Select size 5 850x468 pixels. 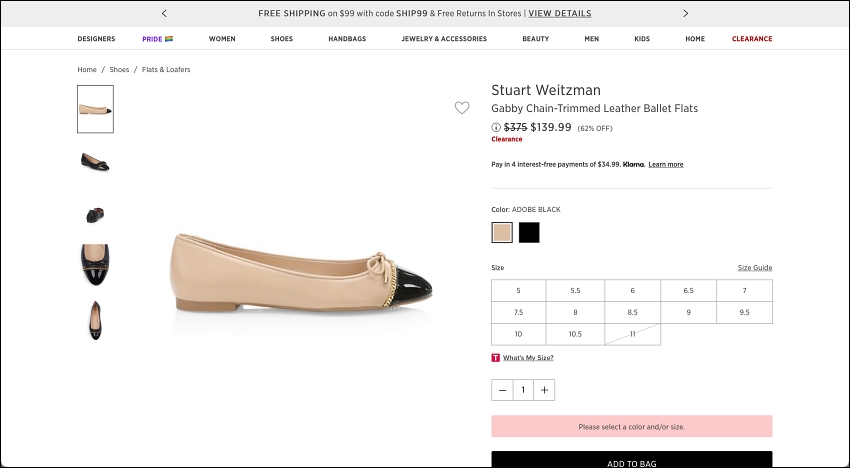(519, 291)
